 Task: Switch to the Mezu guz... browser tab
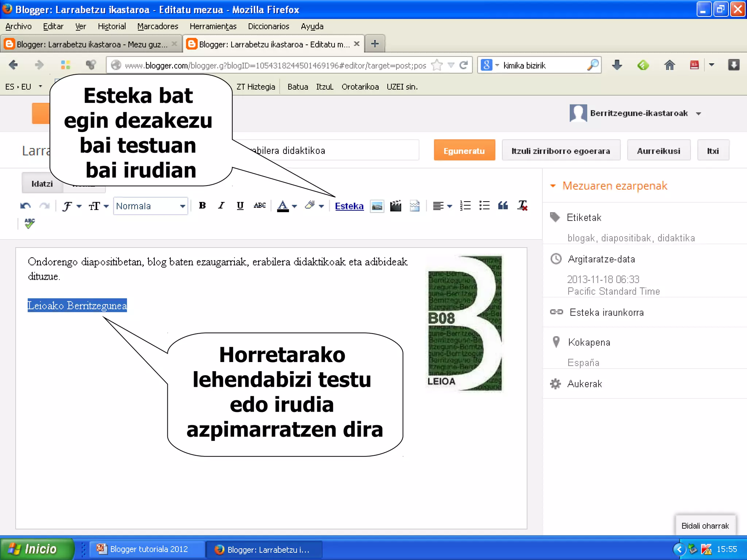(x=91, y=44)
